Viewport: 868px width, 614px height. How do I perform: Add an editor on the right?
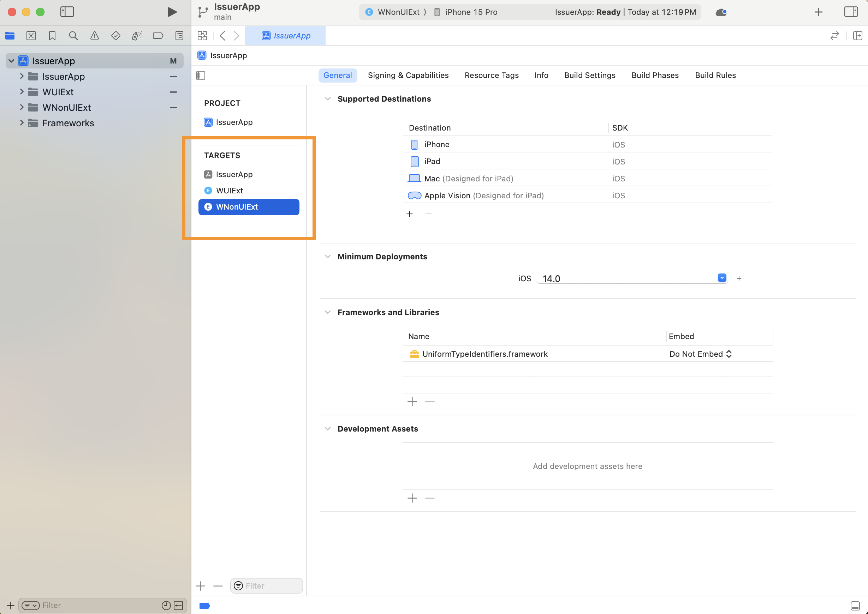coord(857,36)
